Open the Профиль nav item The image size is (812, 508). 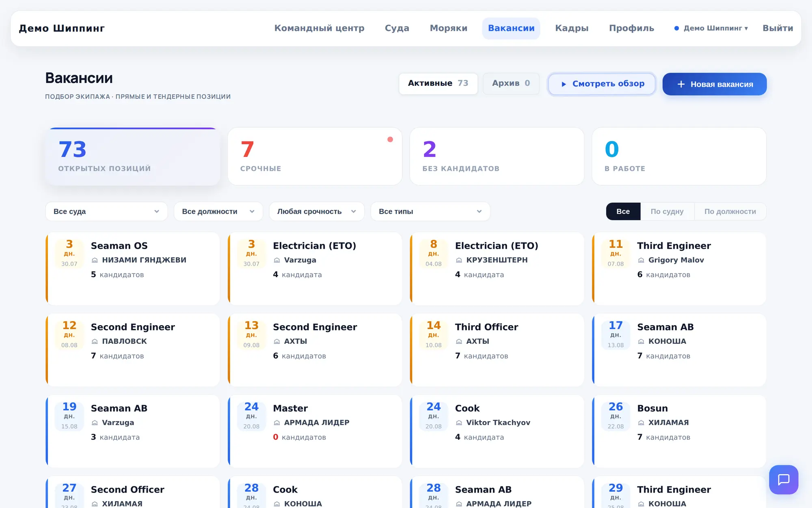pos(631,28)
